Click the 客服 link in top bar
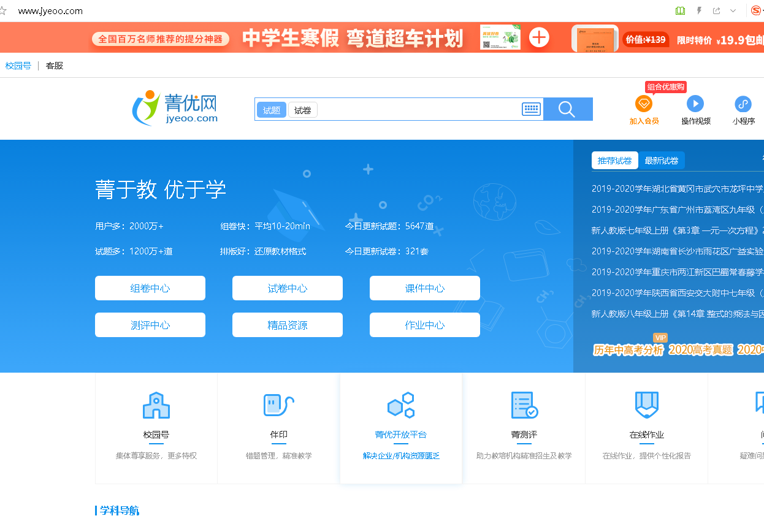 pyautogui.click(x=55, y=66)
